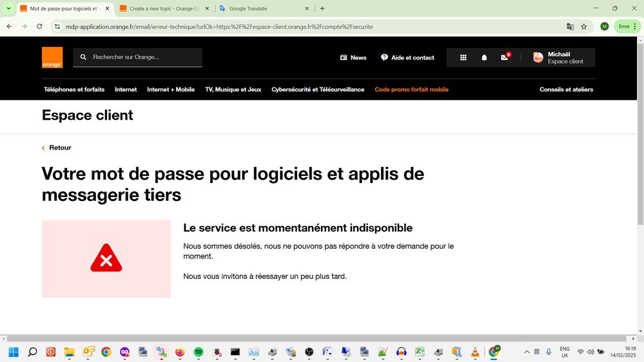The image size is (644, 362).
Task: Open the Wi-Fi network tray icon
Action: (x=580, y=352)
